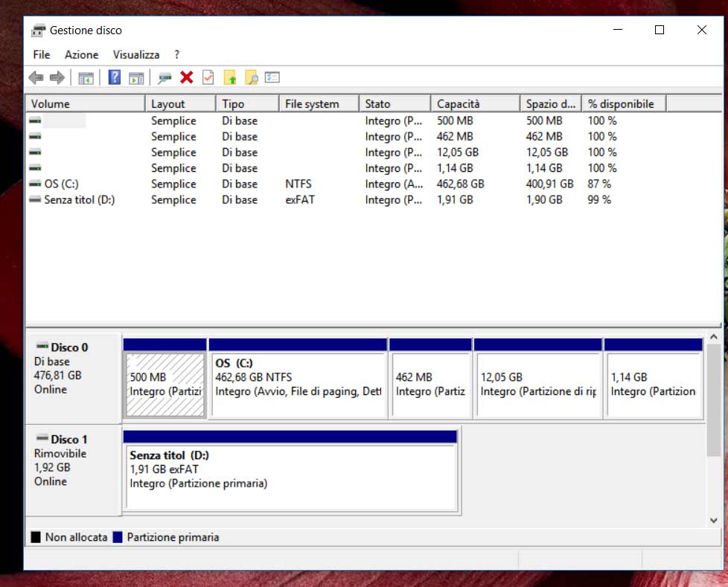Click Disco 0 disk icon

pyautogui.click(x=42, y=346)
